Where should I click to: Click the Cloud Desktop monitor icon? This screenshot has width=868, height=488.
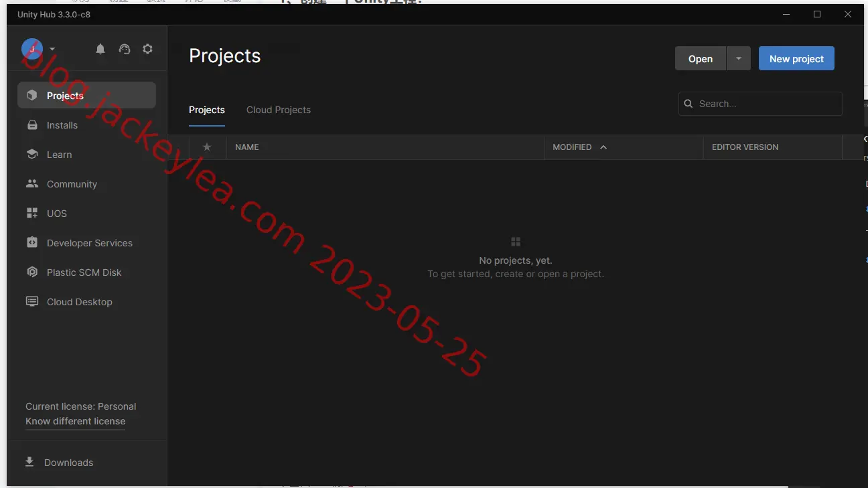[32, 302]
